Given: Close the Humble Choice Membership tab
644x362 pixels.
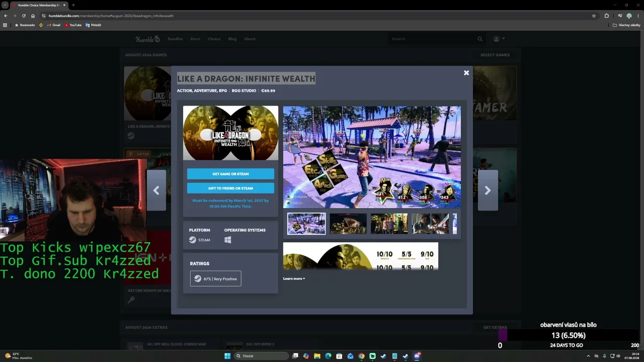Looking at the screenshot, I should tap(64, 5).
